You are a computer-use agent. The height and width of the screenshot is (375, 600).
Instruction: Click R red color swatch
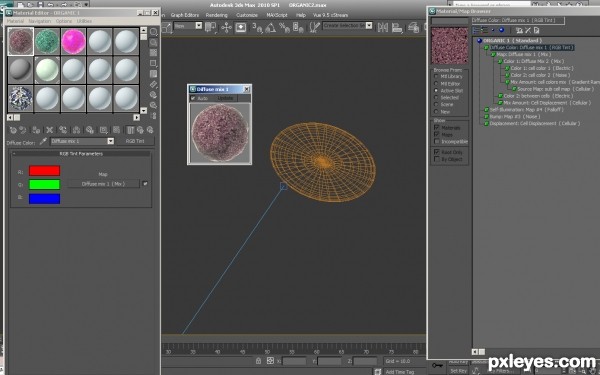[44, 171]
